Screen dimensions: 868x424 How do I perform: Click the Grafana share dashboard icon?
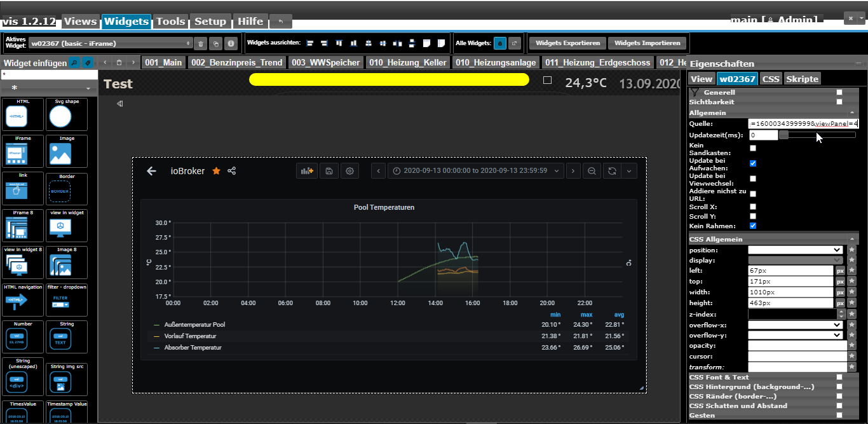click(x=232, y=171)
